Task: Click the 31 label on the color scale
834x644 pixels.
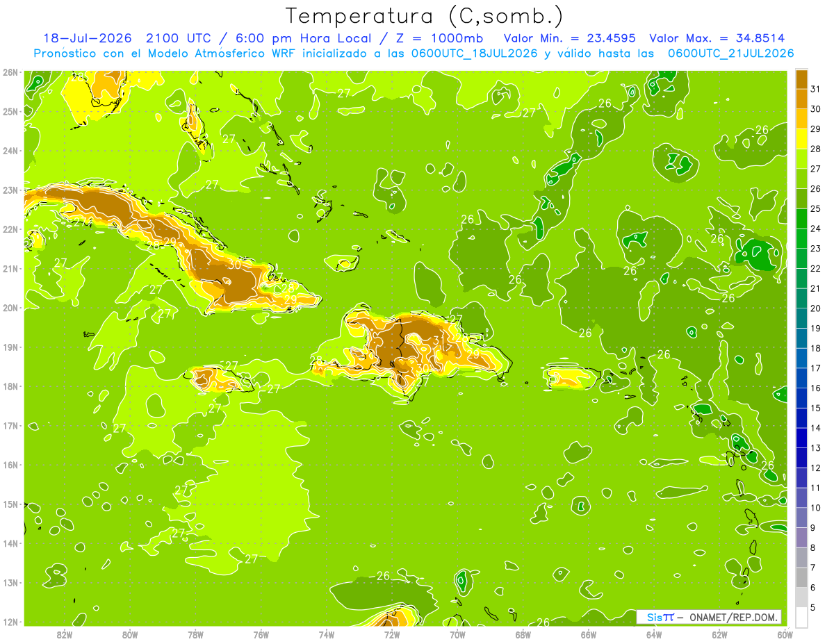Action: pyautogui.click(x=815, y=89)
